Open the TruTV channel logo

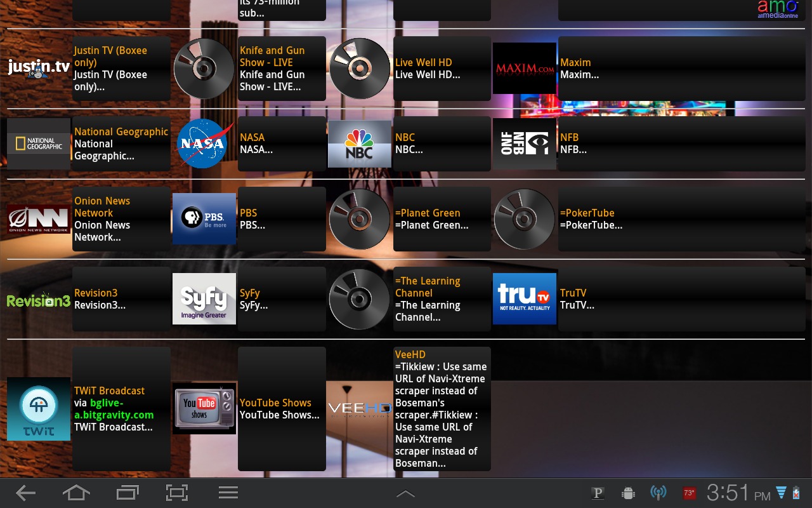click(x=524, y=299)
